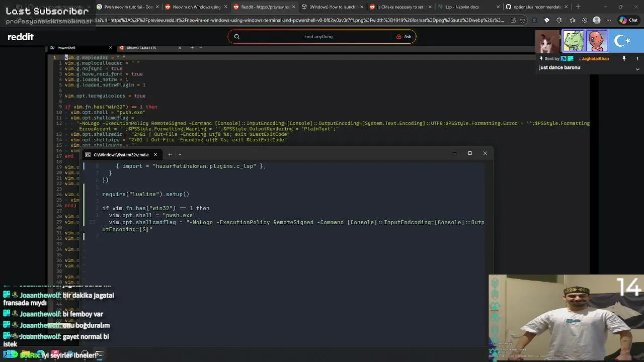
Task: Add page to favorites with star icon
Action: (x=523, y=20)
